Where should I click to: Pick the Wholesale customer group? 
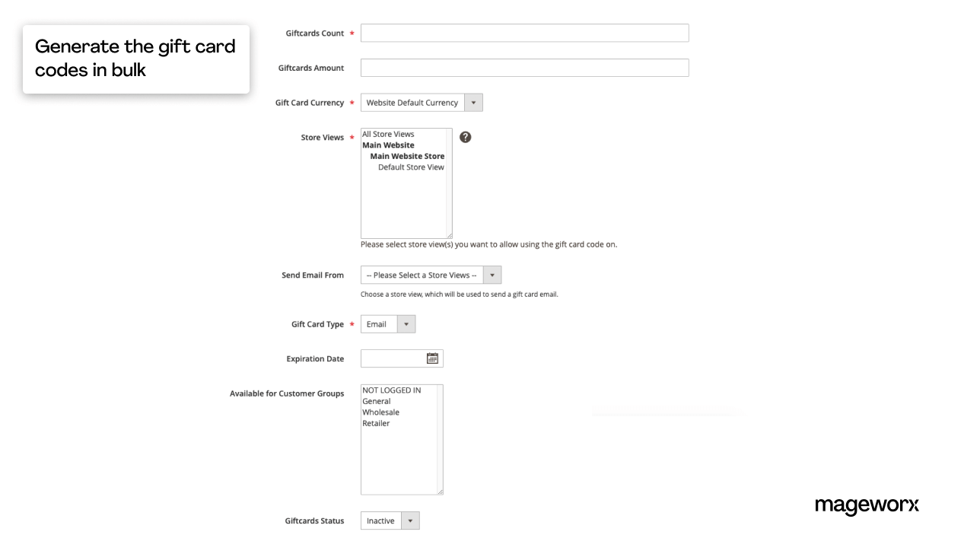pyautogui.click(x=381, y=412)
